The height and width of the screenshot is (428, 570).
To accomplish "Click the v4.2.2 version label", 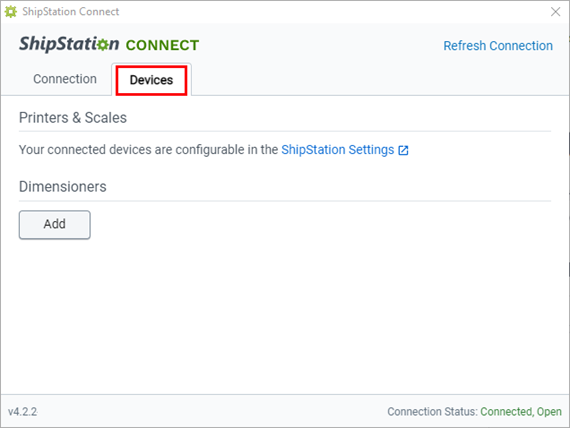I will click(x=23, y=412).
